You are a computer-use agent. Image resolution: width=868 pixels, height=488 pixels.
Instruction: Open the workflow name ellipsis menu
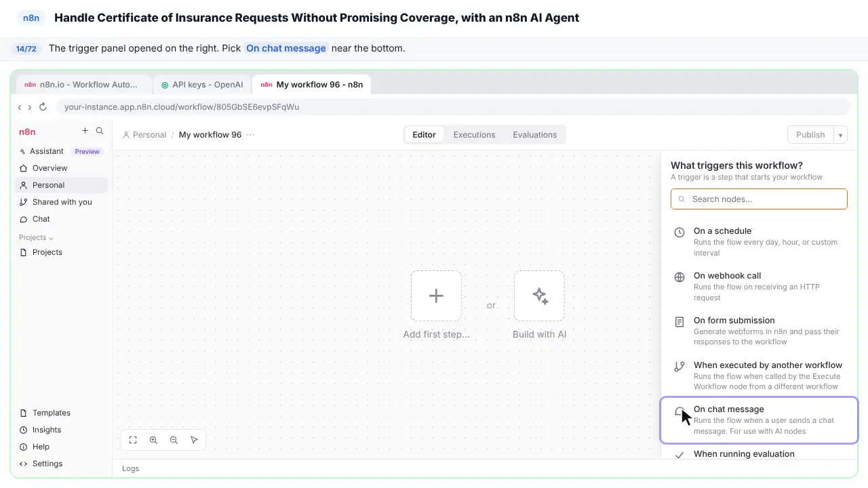(251, 135)
